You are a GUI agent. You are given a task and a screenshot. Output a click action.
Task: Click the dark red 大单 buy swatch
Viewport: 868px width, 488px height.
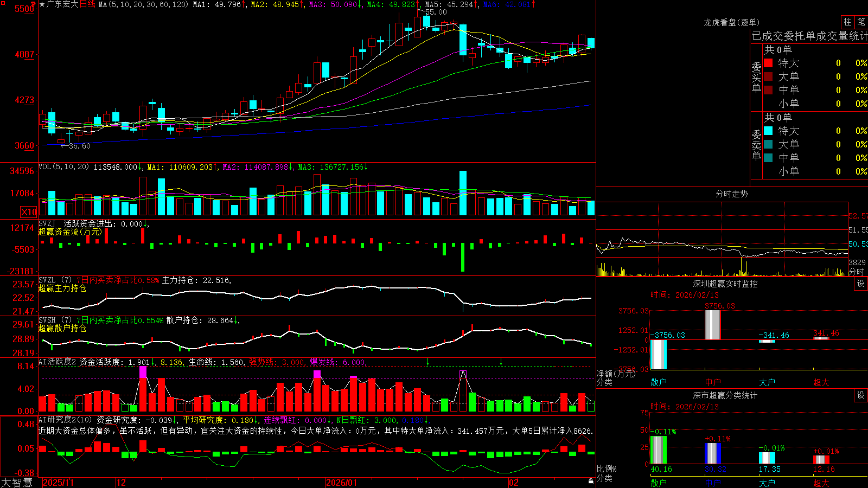point(768,76)
